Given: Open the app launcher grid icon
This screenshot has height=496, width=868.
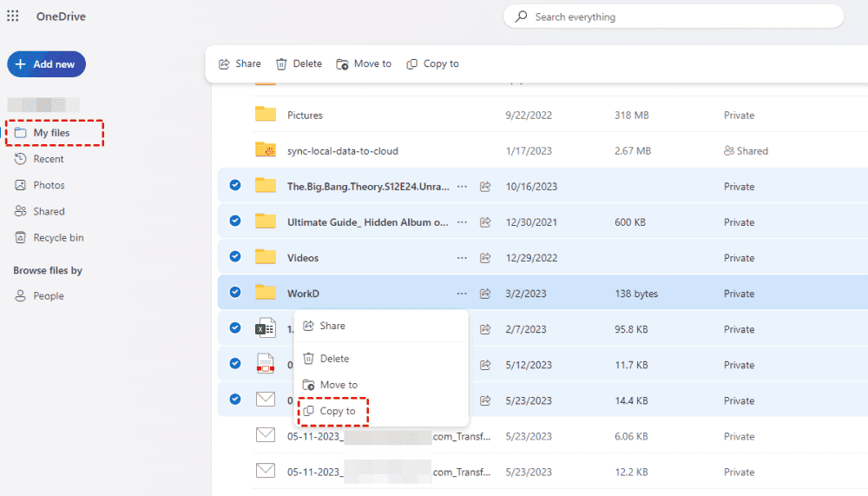Looking at the screenshot, I should click(x=13, y=17).
